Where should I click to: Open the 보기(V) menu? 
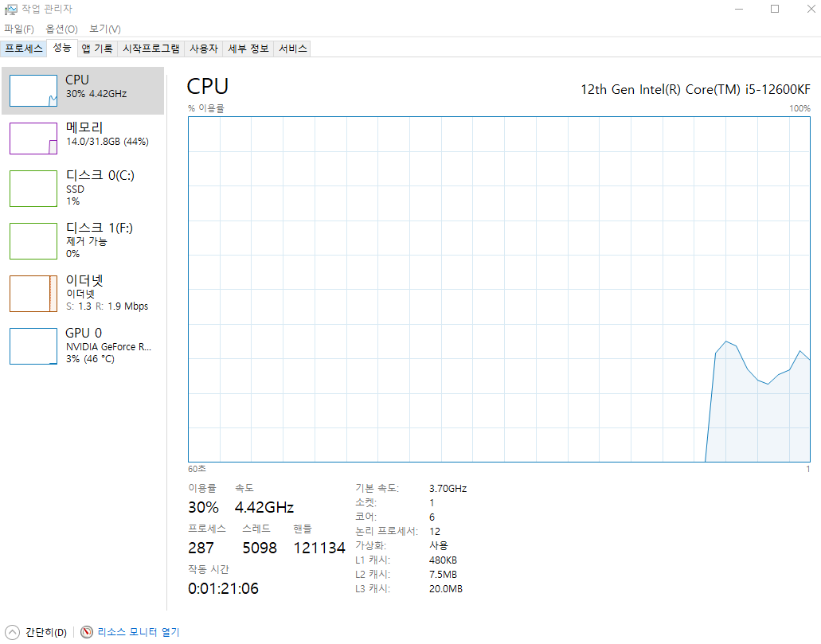pyautogui.click(x=105, y=29)
